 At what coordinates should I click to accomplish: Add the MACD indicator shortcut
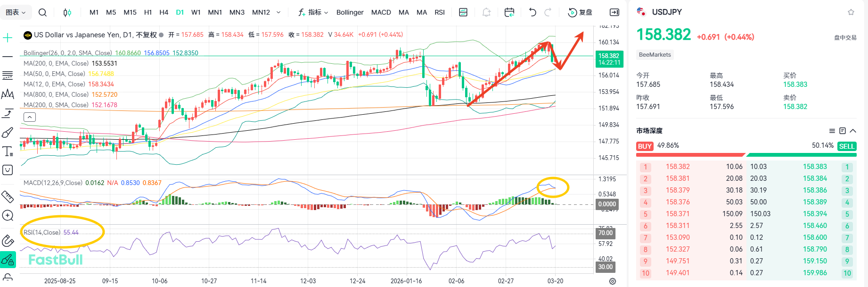pos(381,12)
